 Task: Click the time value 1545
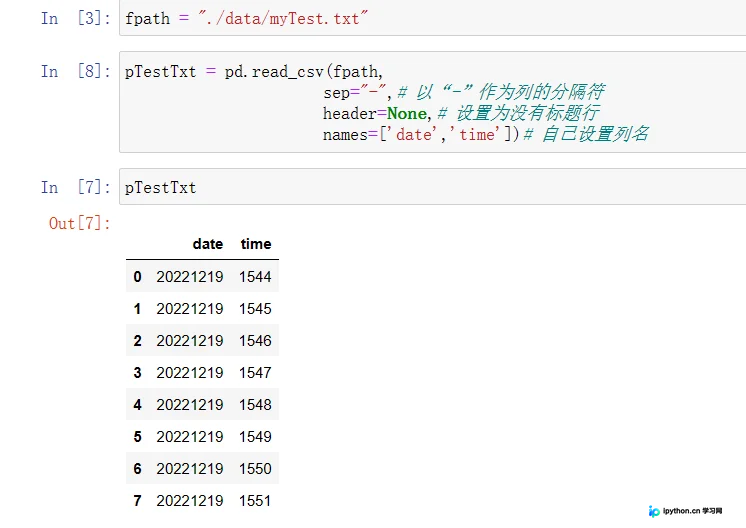click(x=255, y=309)
